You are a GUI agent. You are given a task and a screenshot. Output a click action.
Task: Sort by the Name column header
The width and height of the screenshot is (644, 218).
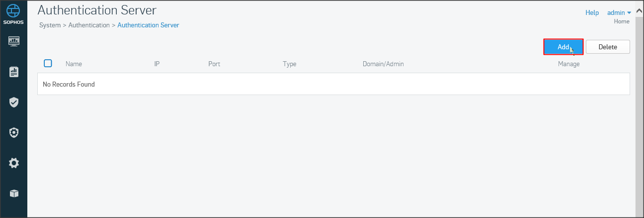click(74, 64)
